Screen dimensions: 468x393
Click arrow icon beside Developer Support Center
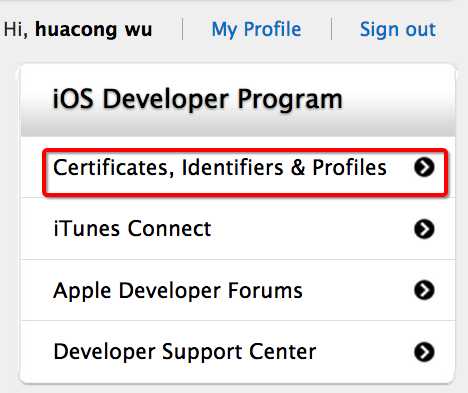pyautogui.click(x=424, y=352)
